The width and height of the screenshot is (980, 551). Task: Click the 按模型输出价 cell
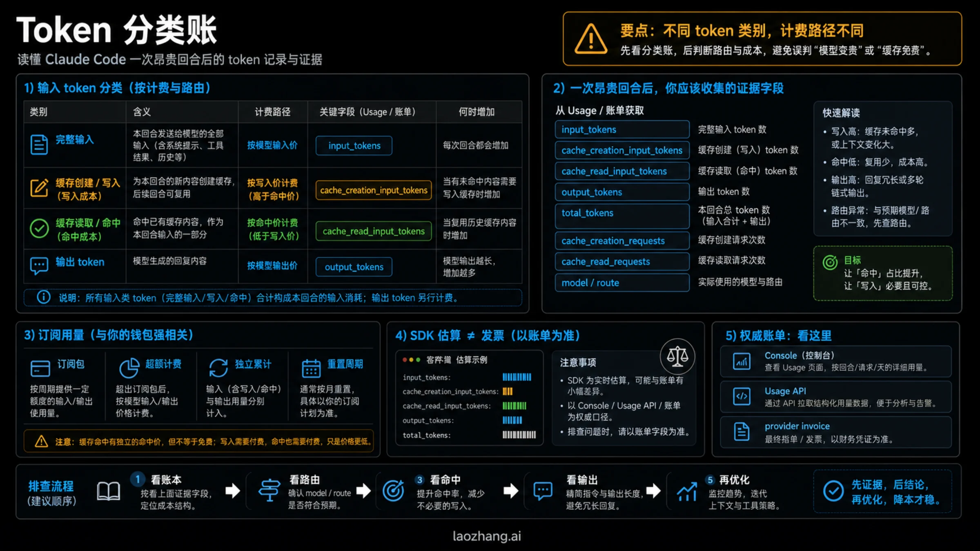[272, 266]
